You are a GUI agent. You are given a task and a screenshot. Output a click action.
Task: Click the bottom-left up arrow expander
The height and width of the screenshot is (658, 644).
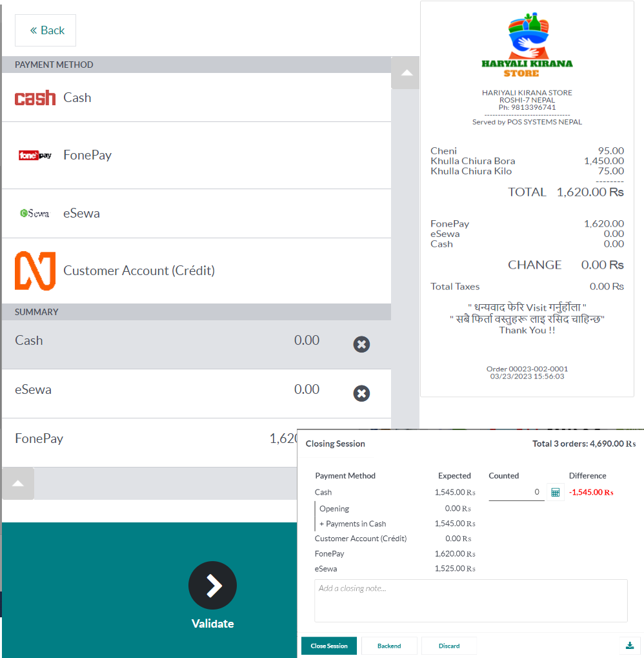coord(18,484)
